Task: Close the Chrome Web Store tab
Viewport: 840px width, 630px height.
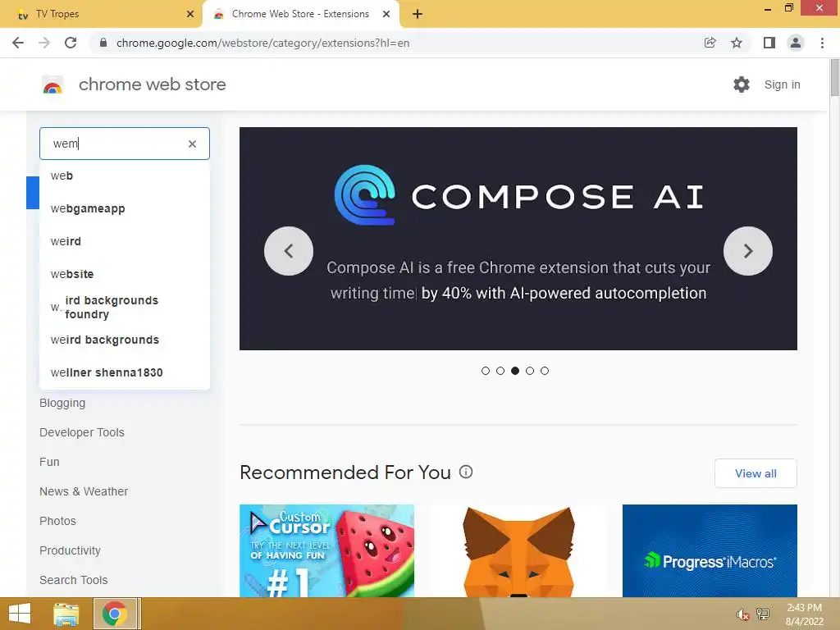Action: 386,14
